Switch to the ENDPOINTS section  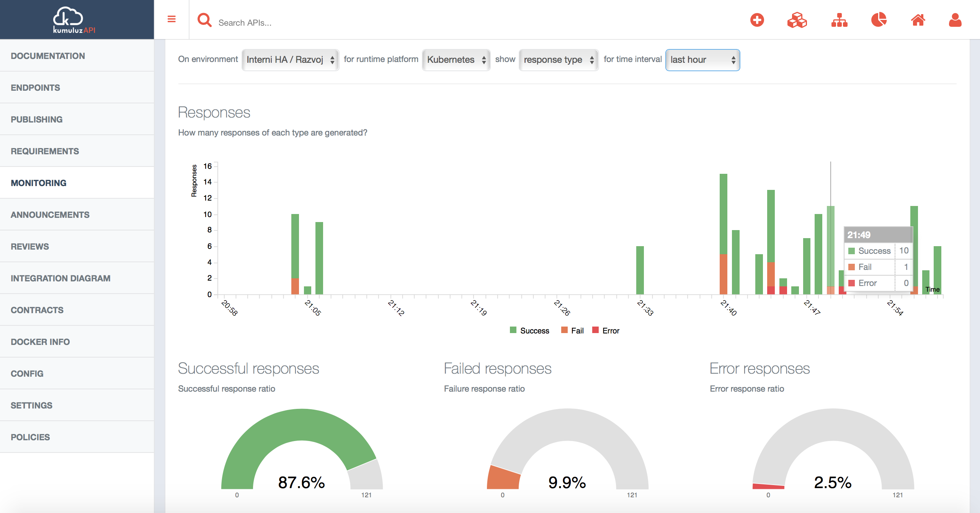click(x=35, y=87)
